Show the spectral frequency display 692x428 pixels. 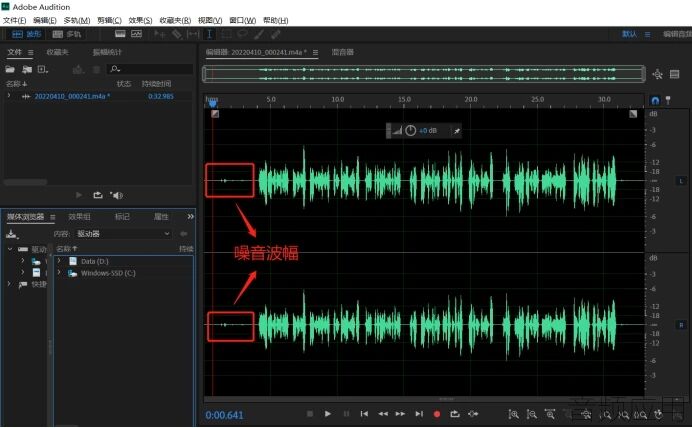tap(120, 34)
